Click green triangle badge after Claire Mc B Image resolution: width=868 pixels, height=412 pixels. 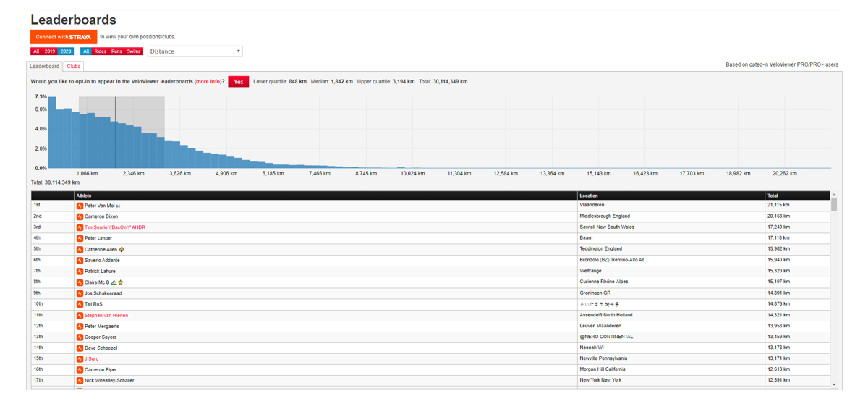[x=114, y=282]
